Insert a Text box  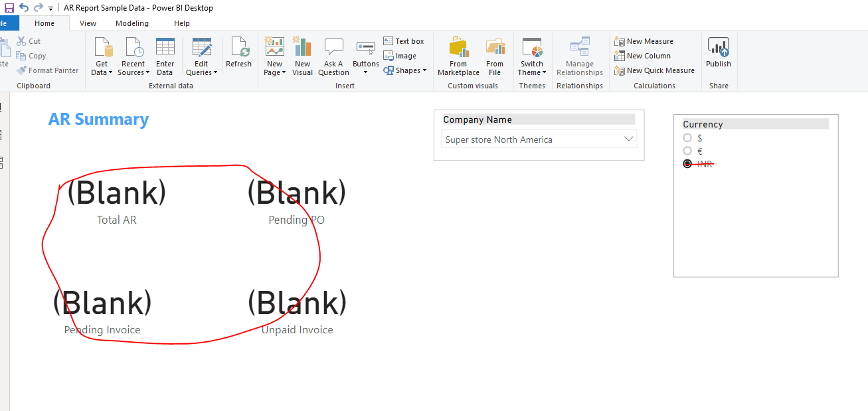[x=403, y=41]
